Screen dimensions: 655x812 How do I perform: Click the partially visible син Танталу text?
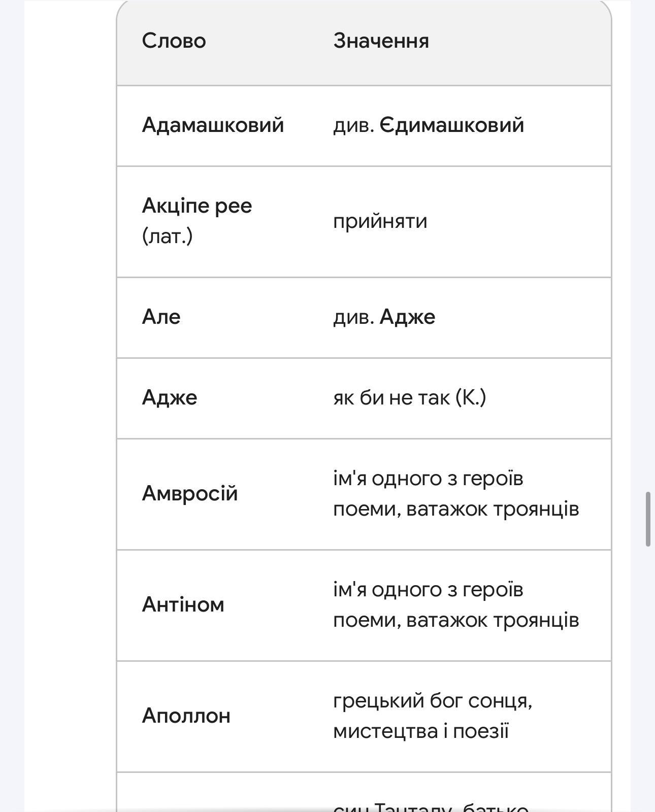tap(431, 806)
